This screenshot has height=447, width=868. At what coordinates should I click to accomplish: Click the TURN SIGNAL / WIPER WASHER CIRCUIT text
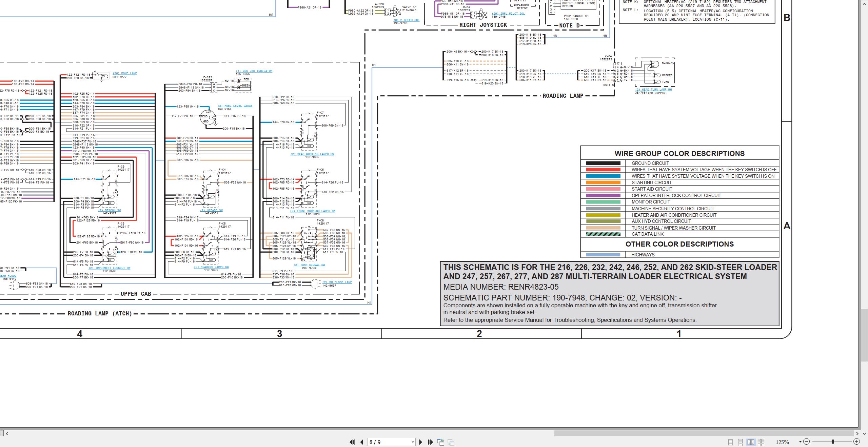(673, 228)
